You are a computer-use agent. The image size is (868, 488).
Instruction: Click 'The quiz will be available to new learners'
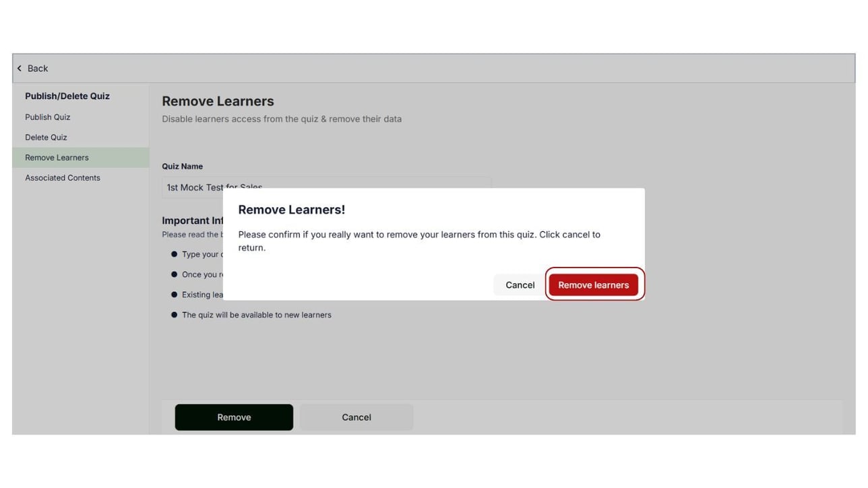click(257, 315)
